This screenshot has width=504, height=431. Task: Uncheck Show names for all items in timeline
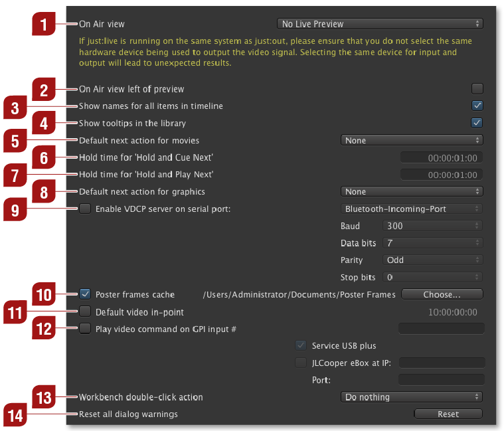[x=477, y=106]
